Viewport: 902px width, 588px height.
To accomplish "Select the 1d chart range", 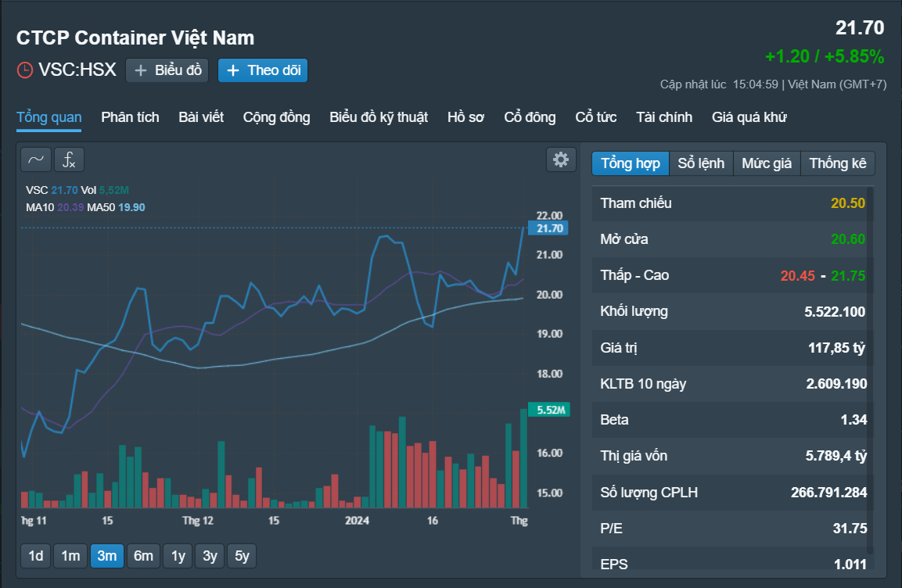I will point(36,556).
